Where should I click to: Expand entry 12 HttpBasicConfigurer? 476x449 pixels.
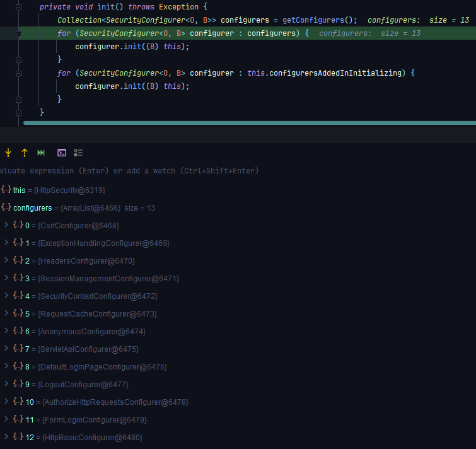[6, 437]
